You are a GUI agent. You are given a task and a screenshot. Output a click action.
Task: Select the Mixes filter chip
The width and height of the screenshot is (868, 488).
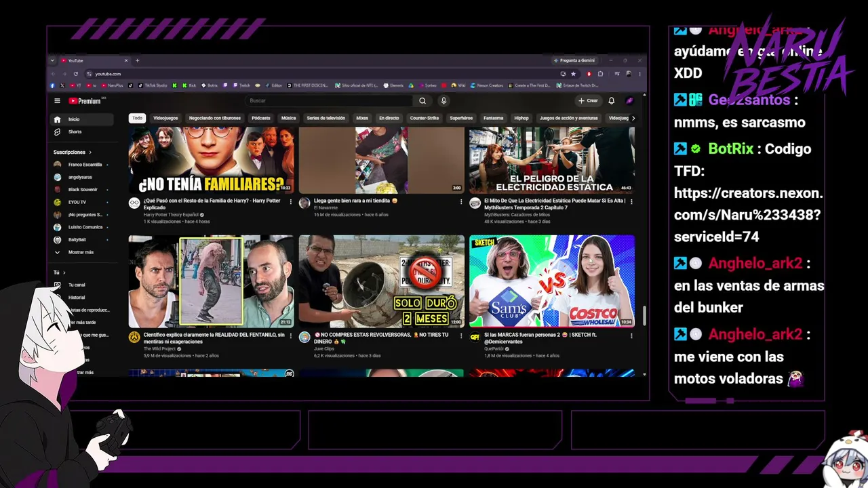362,118
